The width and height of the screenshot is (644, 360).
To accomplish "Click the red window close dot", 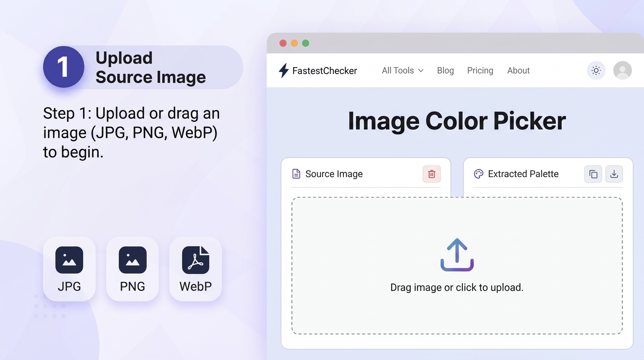I will (283, 43).
